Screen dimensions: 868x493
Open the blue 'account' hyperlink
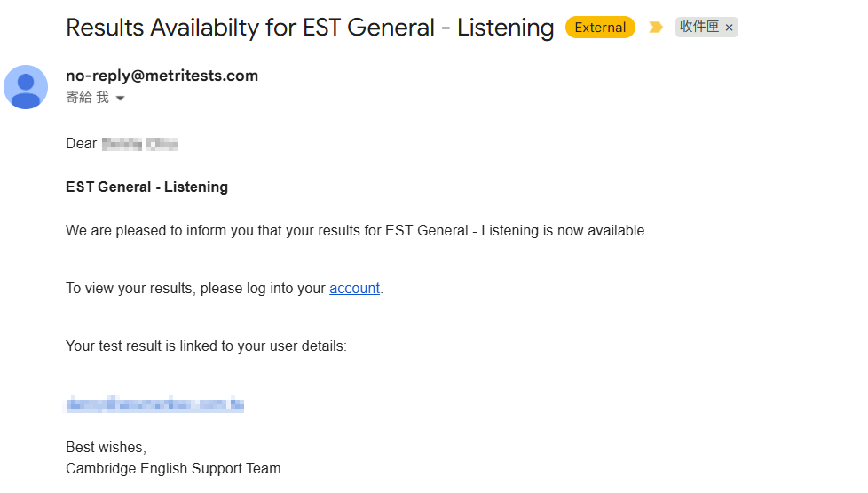click(354, 288)
